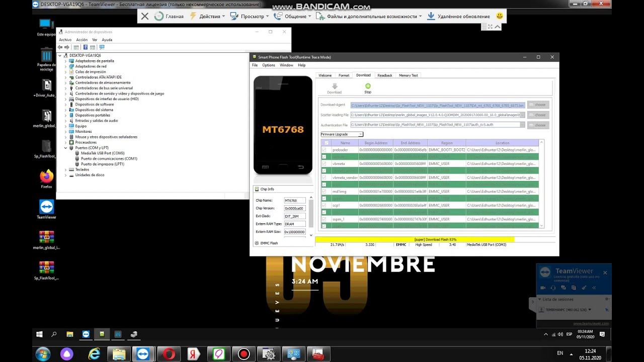Expand the Teclados node
Screen dimensions: 644x362
point(65,169)
